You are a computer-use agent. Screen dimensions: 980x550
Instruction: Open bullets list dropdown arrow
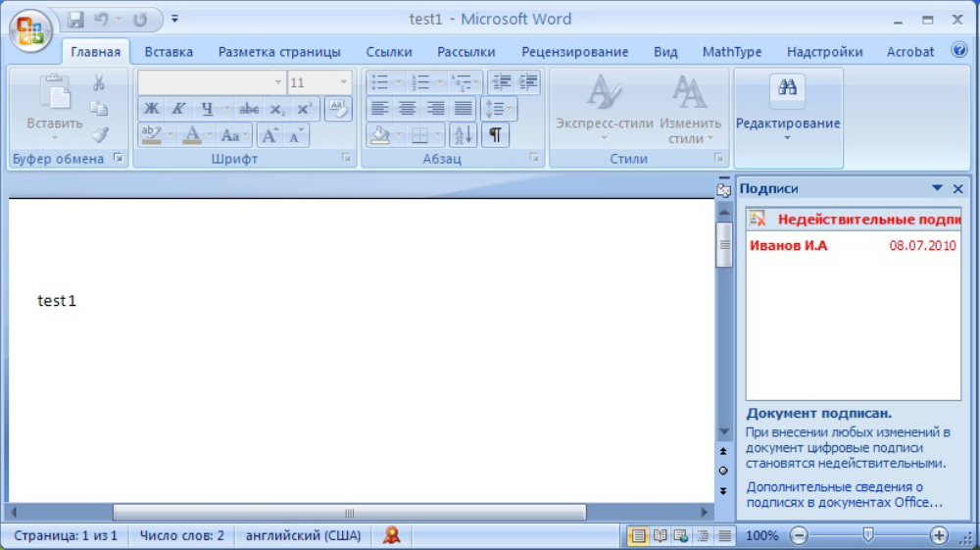pos(398,82)
